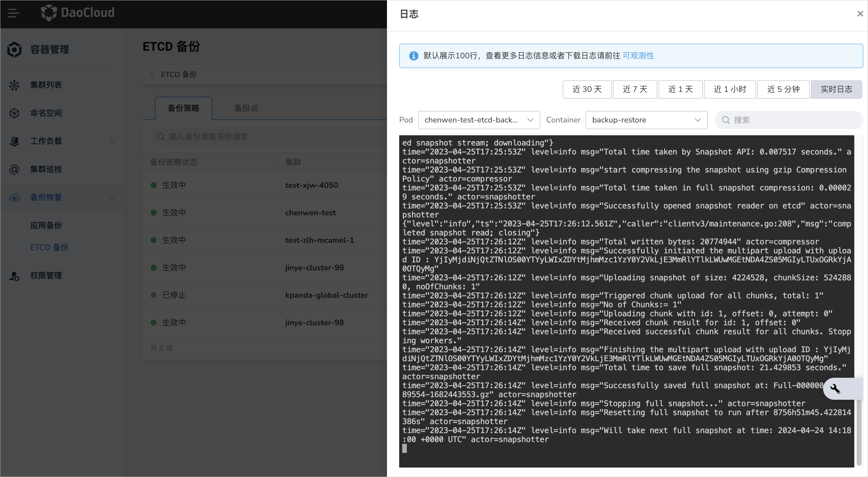Click the 已停止 status text

pyautogui.click(x=174, y=295)
